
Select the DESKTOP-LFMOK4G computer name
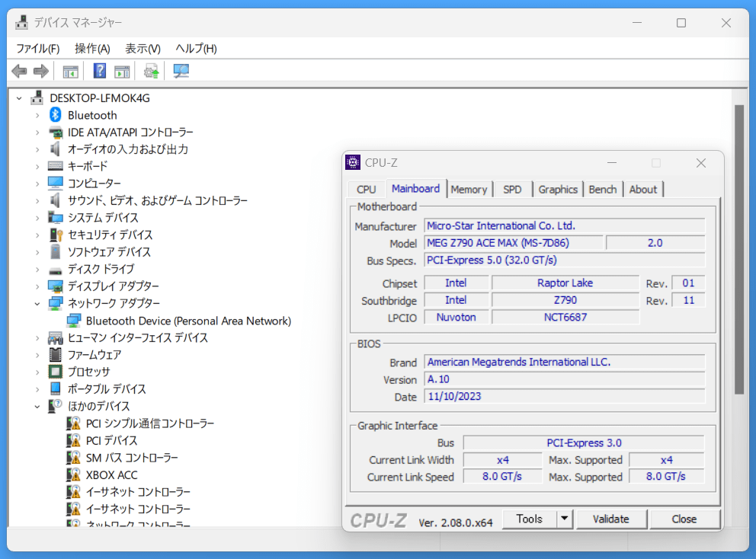click(100, 98)
